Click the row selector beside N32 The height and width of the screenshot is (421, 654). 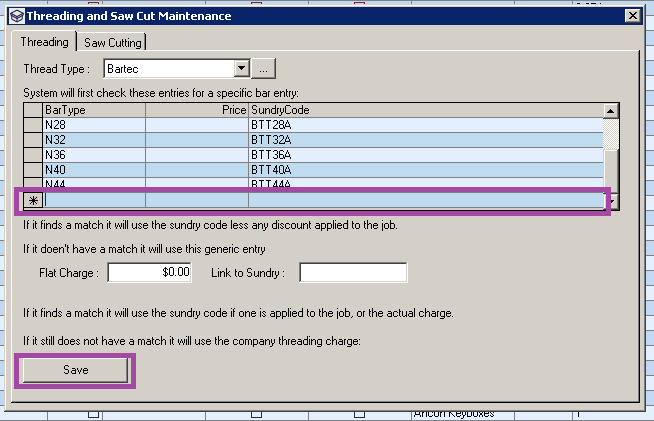pos(33,140)
